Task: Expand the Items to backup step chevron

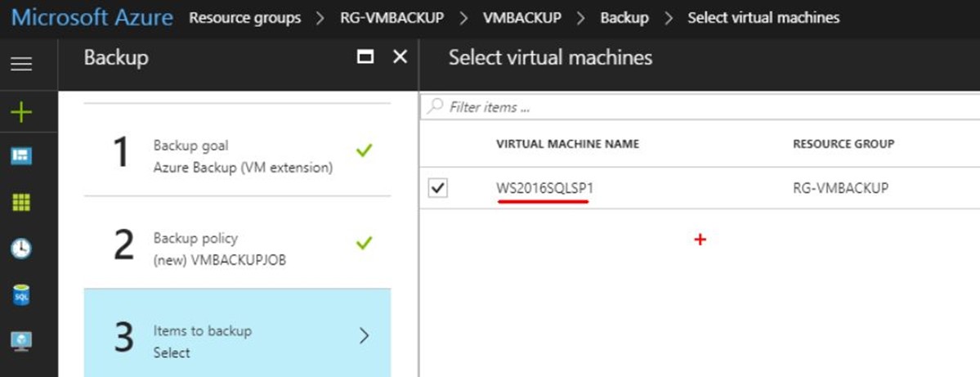Action: 365,336
